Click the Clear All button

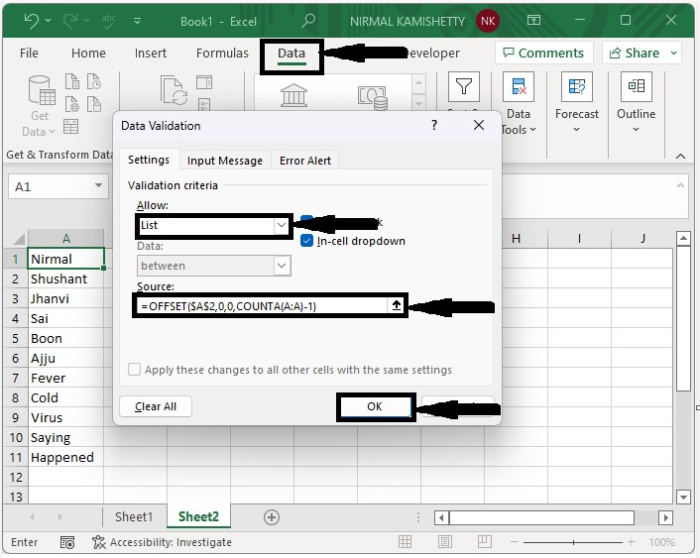pyautogui.click(x=155, y=407)
